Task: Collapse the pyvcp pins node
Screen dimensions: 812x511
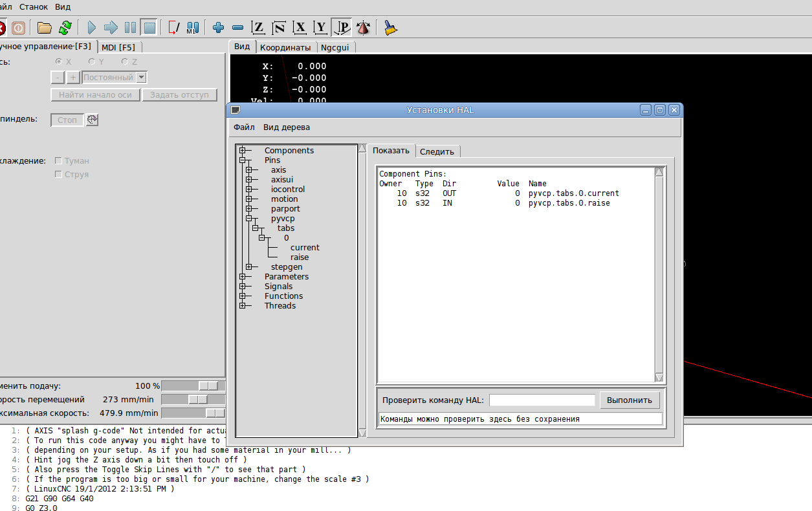Action: [x=249, y=219]
